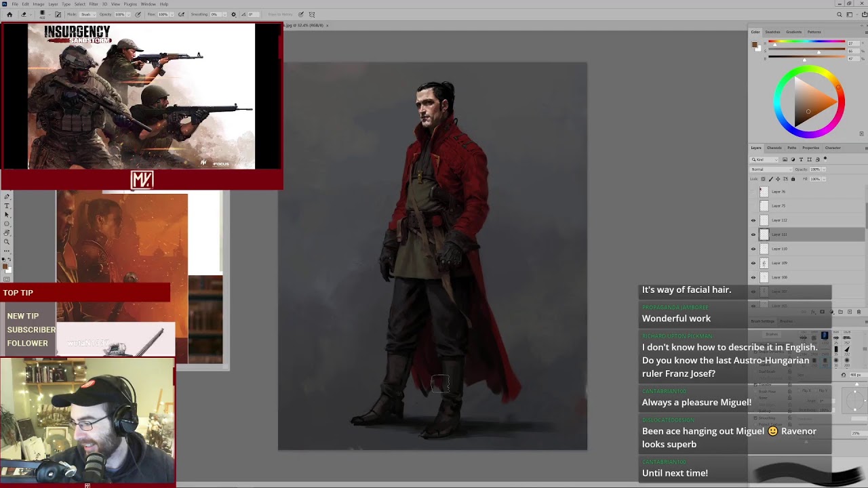
Task: Click the search icon at top right
Action: [840, 14]
